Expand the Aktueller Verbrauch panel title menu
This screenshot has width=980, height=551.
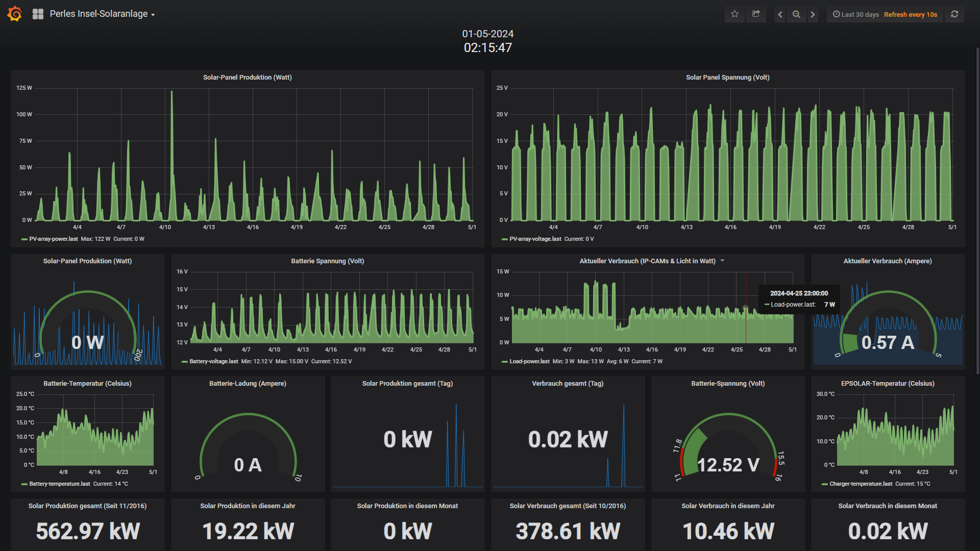tap(722, 261)
